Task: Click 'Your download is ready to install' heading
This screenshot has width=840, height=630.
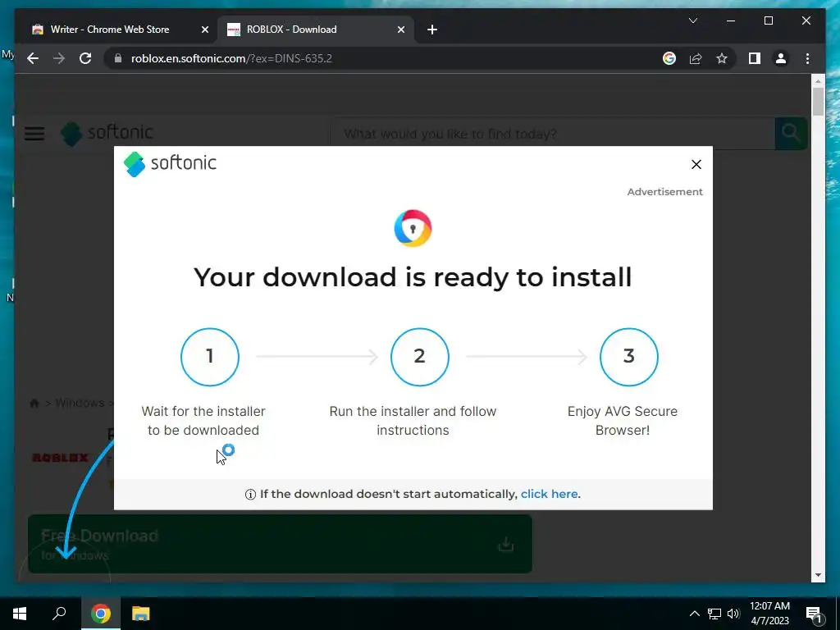Action: 413,277
